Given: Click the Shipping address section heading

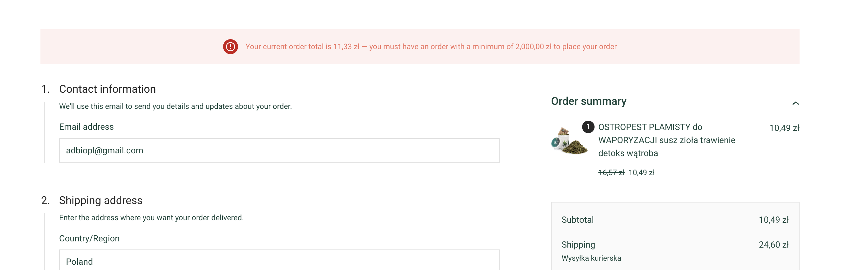Looking at the screenshot, I should coord(101,200).
